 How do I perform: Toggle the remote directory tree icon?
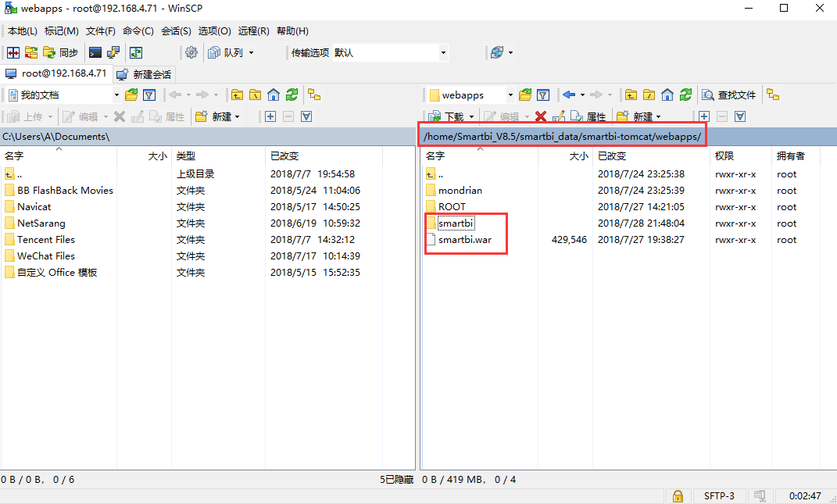[773, 95]
